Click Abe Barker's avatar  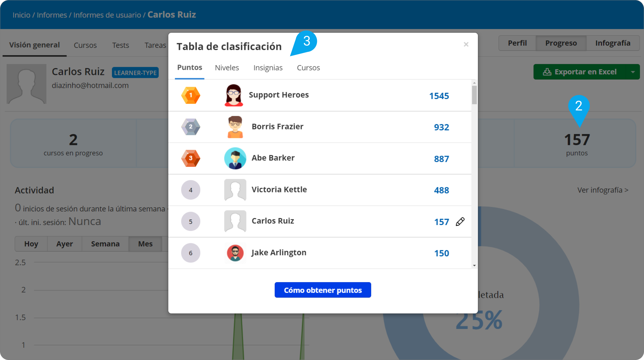click(235, 158)
